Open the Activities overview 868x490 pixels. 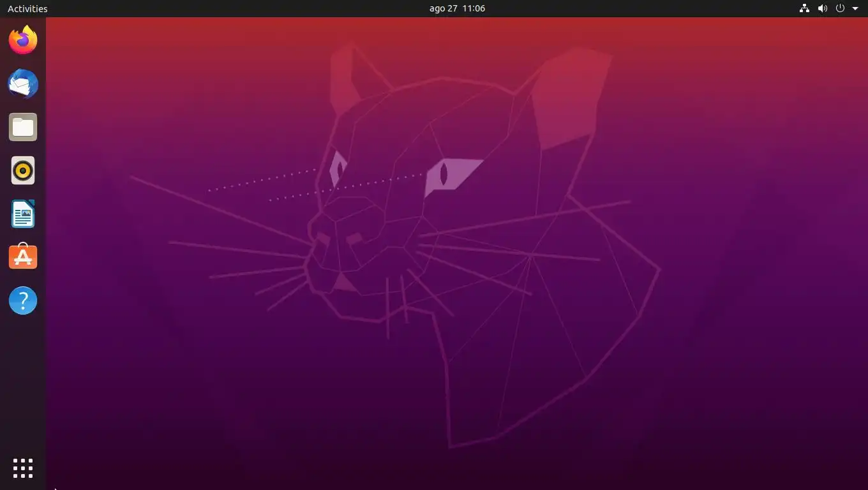point(27,8)
